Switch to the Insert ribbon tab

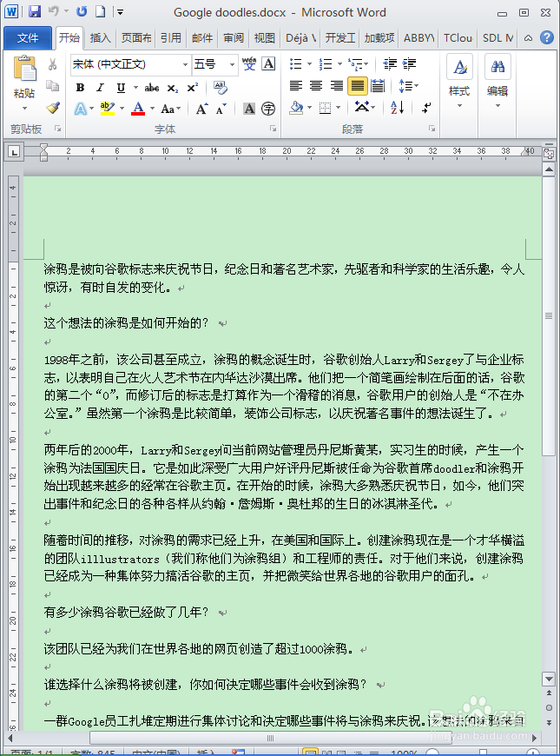click(x=100, y=37)
